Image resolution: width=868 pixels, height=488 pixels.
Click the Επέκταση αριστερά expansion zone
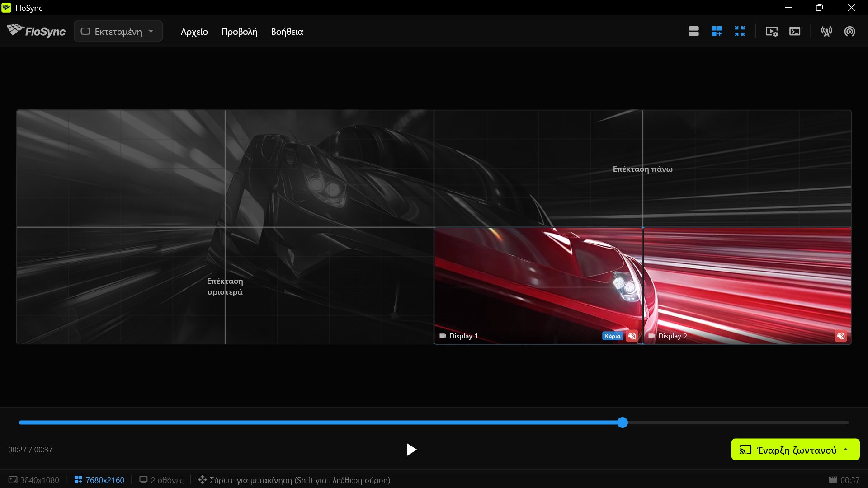[225, 286]
